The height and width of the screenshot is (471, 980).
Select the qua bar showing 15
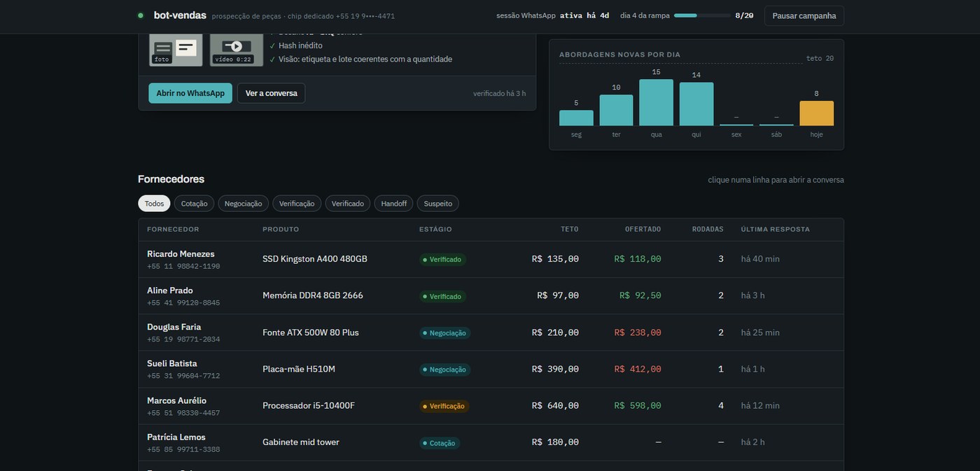tap(656, 102)
